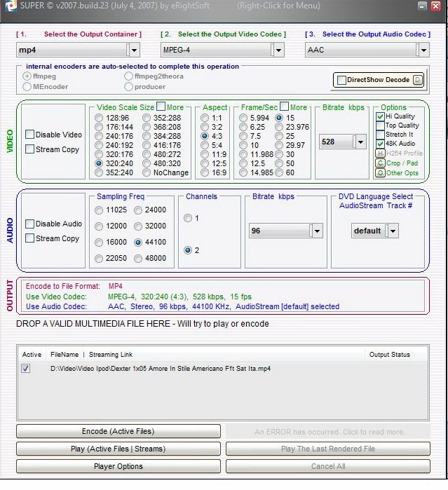Click the DirectShow Decode 'D' icon
The image size is (448, 490).
418,80
